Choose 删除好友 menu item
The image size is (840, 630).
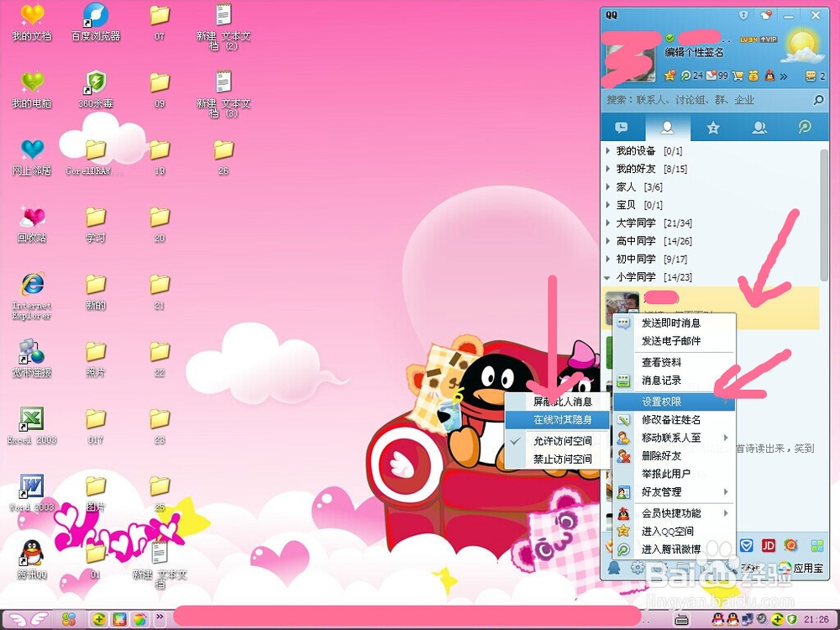pos(674,456)
